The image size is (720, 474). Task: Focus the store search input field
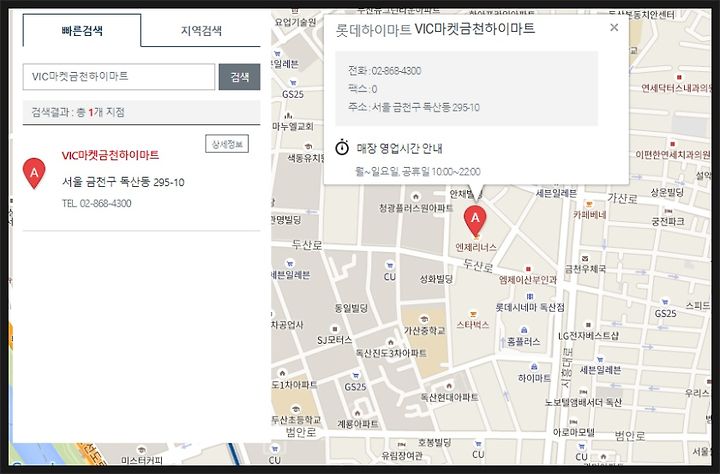point(119,77)
